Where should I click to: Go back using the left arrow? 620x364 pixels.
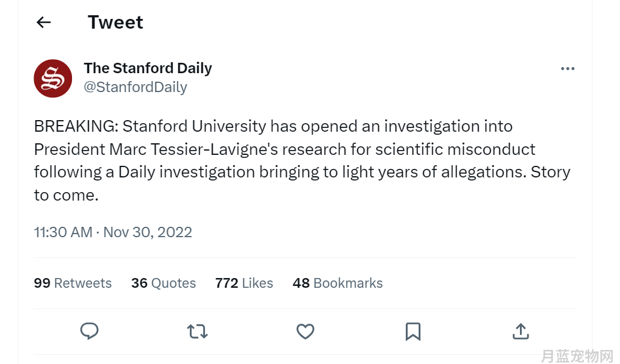(43, 23)
